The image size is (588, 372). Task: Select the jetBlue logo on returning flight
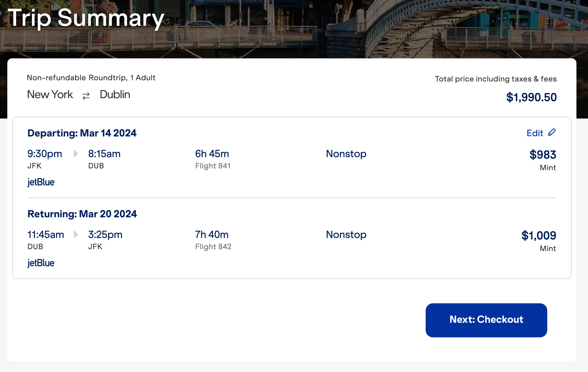click(41, 263)
